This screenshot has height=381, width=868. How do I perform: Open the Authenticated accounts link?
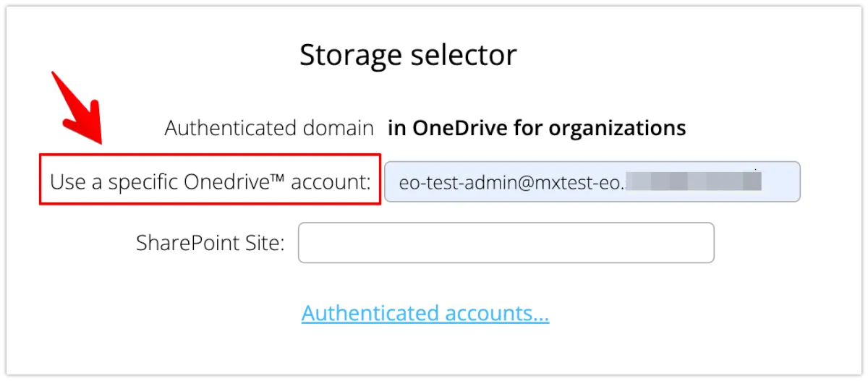(425, 313)
